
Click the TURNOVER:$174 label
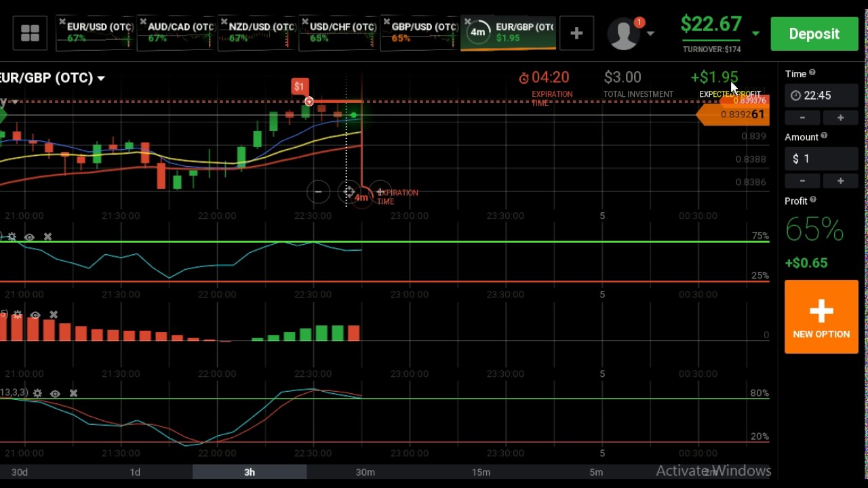[711, 49]
